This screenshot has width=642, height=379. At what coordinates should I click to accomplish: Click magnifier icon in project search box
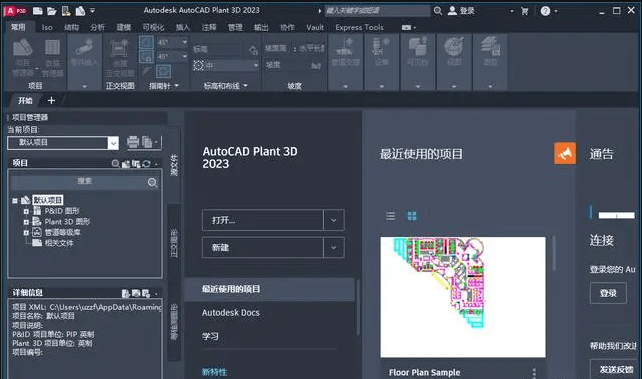click(152, 182)
